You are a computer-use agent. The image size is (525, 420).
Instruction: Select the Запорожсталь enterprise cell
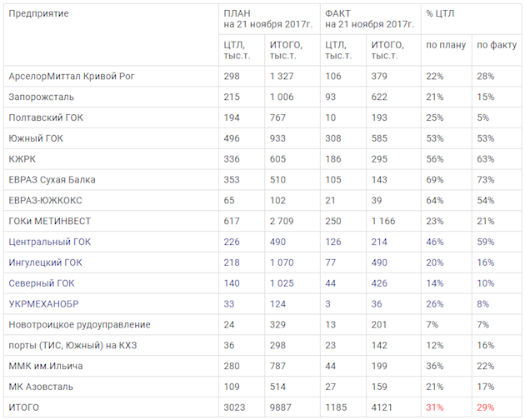coord(42,97)
